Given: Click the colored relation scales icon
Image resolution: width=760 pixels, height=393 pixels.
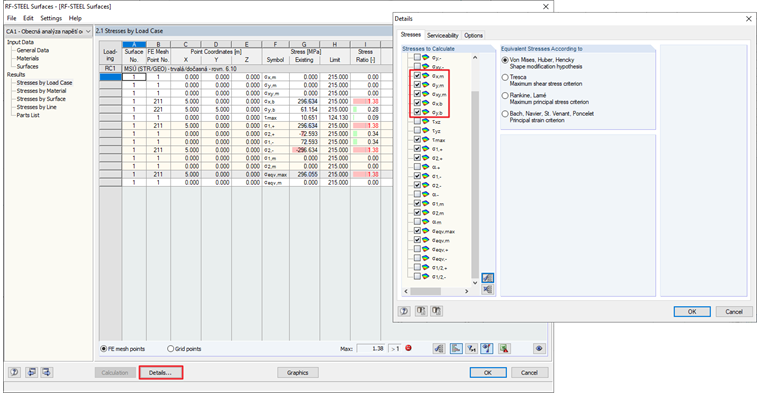Looking at the screenshot, I should pos(487,348).
